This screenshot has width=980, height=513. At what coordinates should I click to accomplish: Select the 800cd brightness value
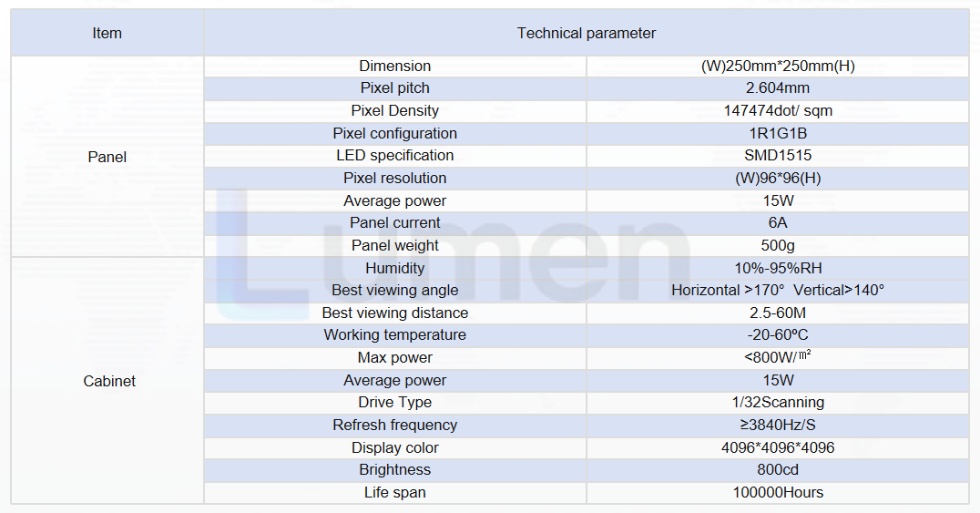point(778,470)
